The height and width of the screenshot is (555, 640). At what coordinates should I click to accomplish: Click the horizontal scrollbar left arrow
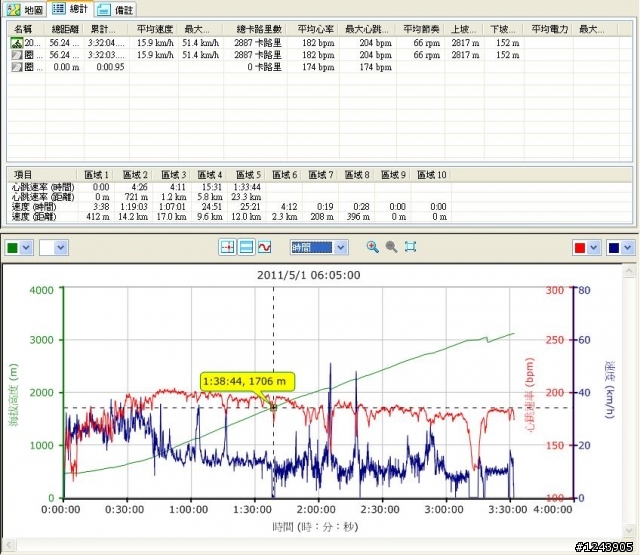tap(9, 545)
